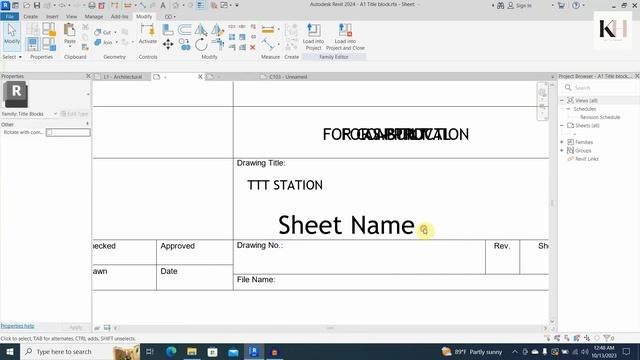The height and width of the screenshot is (360, 640).
Task: Click the Save icon in quick access toolbar
Action: click(37, 5)
